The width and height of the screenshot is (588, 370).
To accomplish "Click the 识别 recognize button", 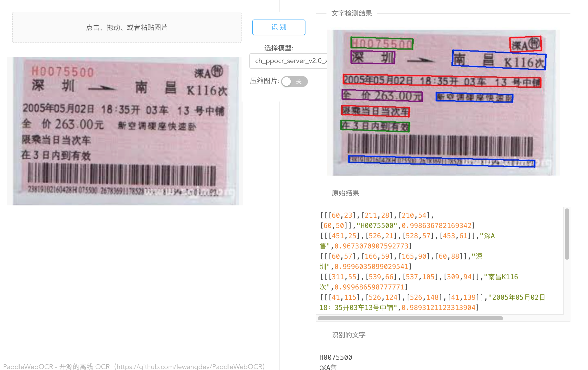I will click(279, 27).
